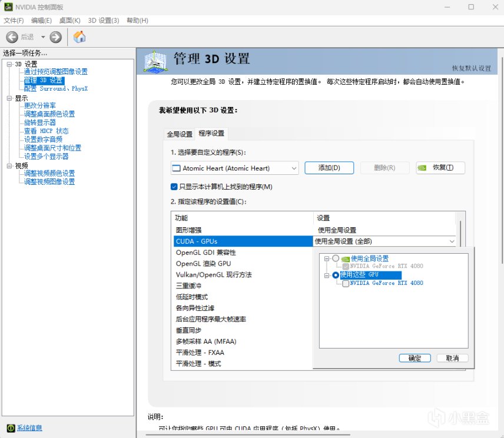The width and height of the screenshot is (504, 438).
Task: Open 设置数字音频 task
Action: click(43, 139)
